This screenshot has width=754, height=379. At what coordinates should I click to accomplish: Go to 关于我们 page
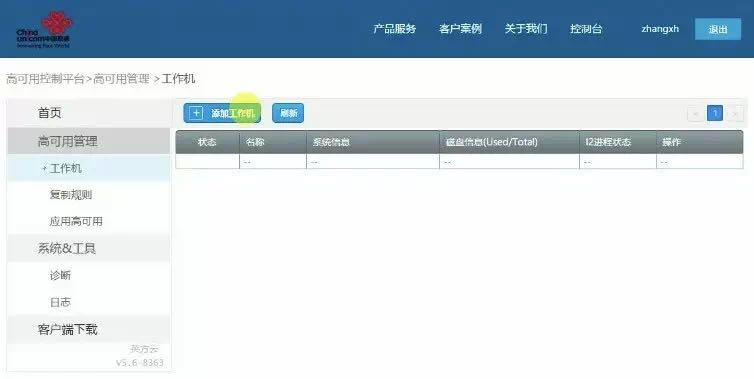pos(526,29)
